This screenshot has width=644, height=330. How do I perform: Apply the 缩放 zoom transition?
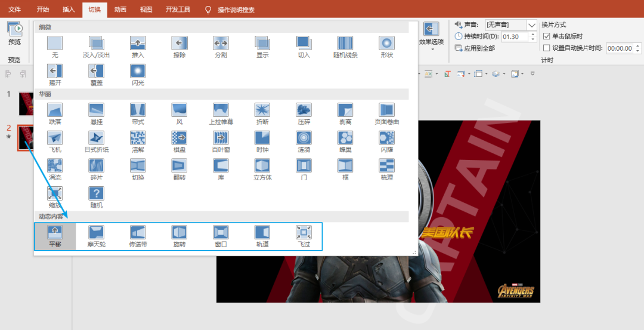(55, 198)
